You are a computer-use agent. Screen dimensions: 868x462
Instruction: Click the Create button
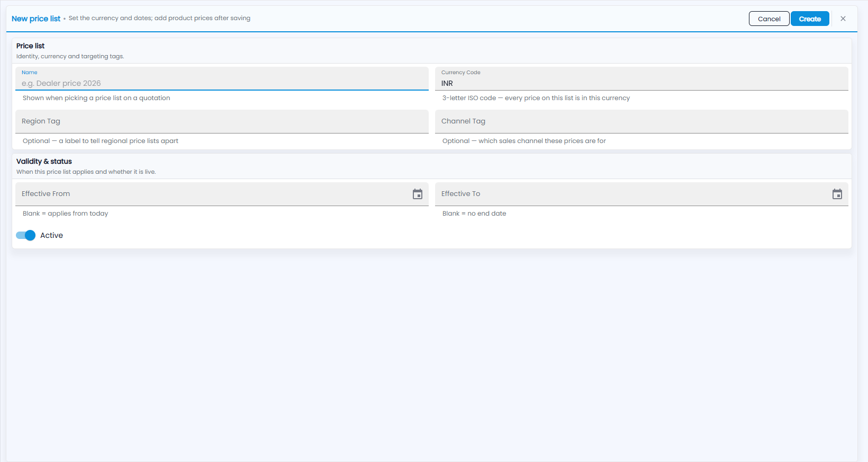810,19
